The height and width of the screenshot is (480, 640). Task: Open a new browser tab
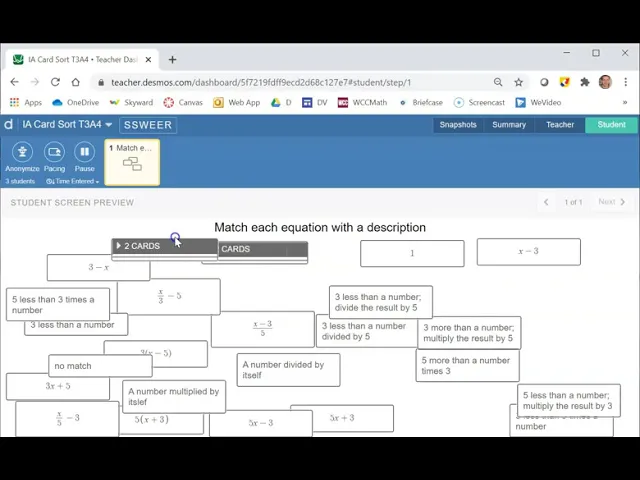[x=172, y=60]
